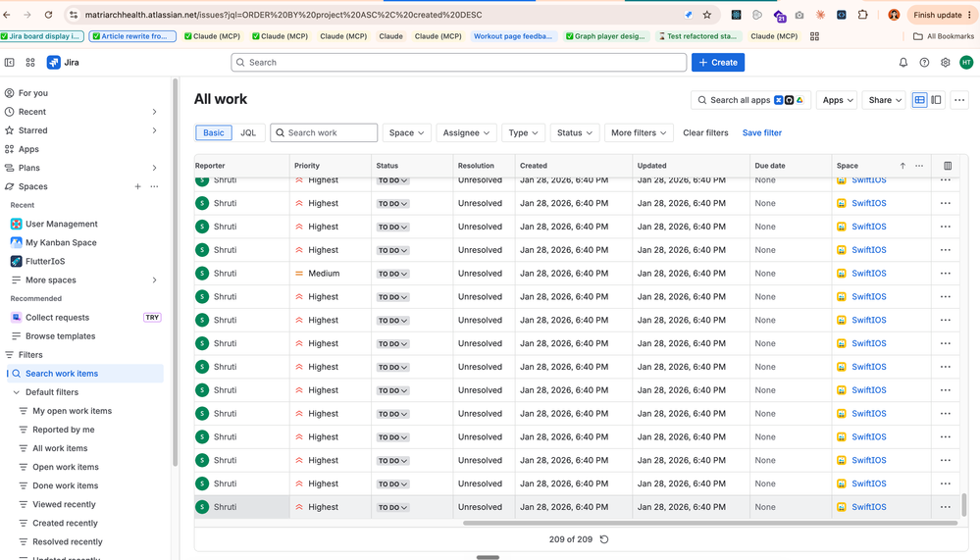Click Space column sort arrow
980x560 pixels.
pos(903,166)
